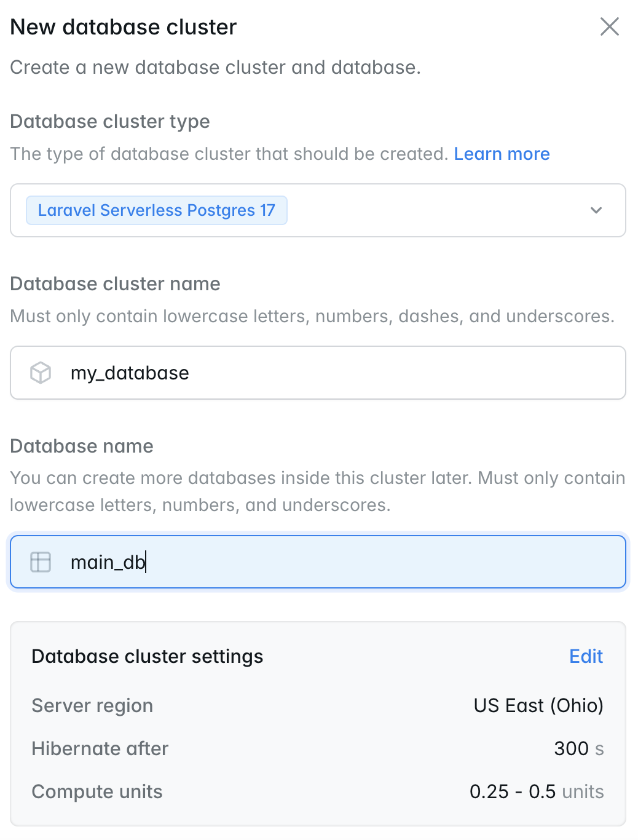The width and height of the screenshot is (638, 840).
Task: Click the Database cluster type label
Action: pos(110,122)
